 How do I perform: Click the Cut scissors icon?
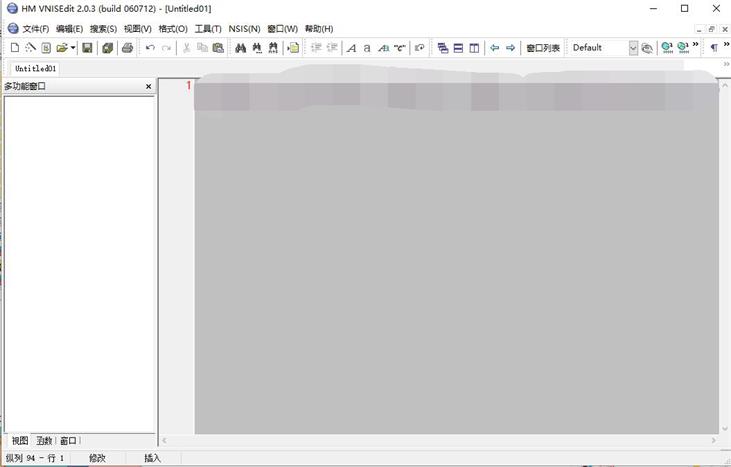(x=186, y=48)
